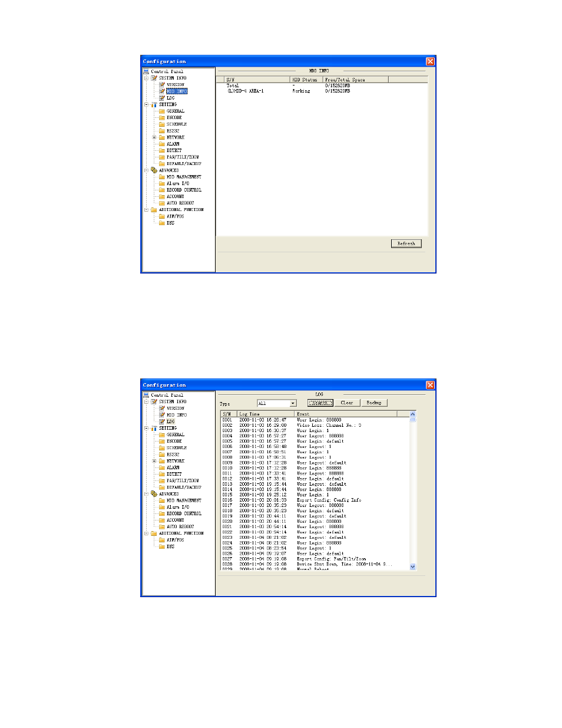Viewport: 562px width, 728px height.
Task: Click the log list scroll up arrow
Action: click(412, 414)
